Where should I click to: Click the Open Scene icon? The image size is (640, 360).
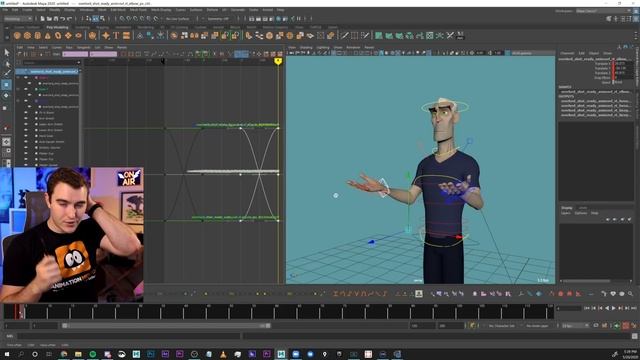point(49,19)
